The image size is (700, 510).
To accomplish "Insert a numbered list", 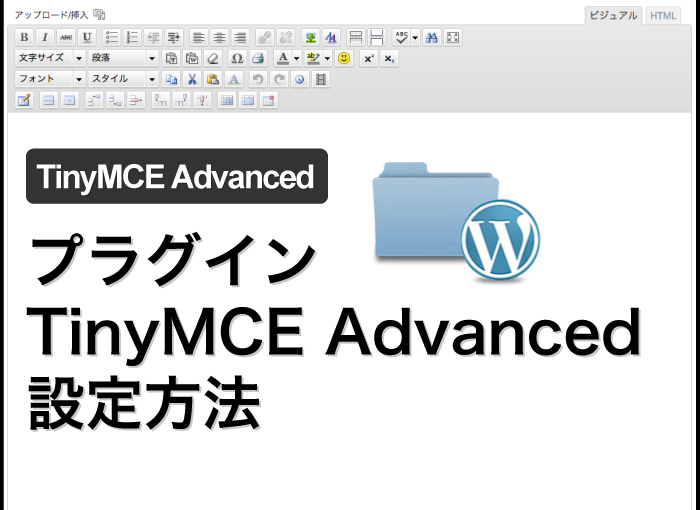I will (132, 38).
